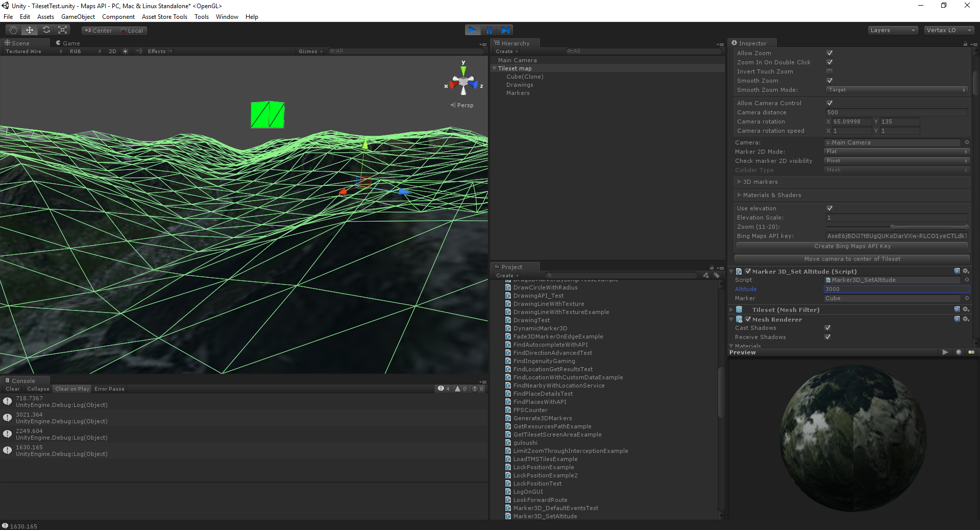This screenshot has height=530, width=980.
Task: Open the Vertax LO layout dropdown
Action: point(949,30)
